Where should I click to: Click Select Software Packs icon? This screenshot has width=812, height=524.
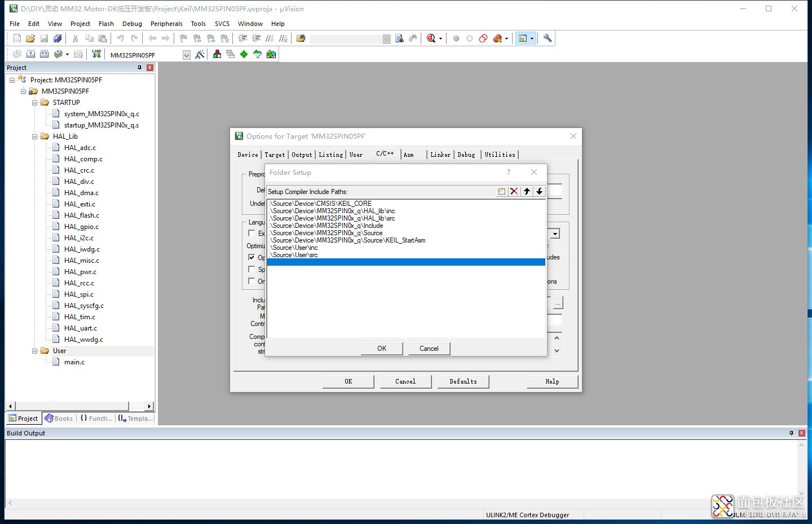[x=257, y=54]
